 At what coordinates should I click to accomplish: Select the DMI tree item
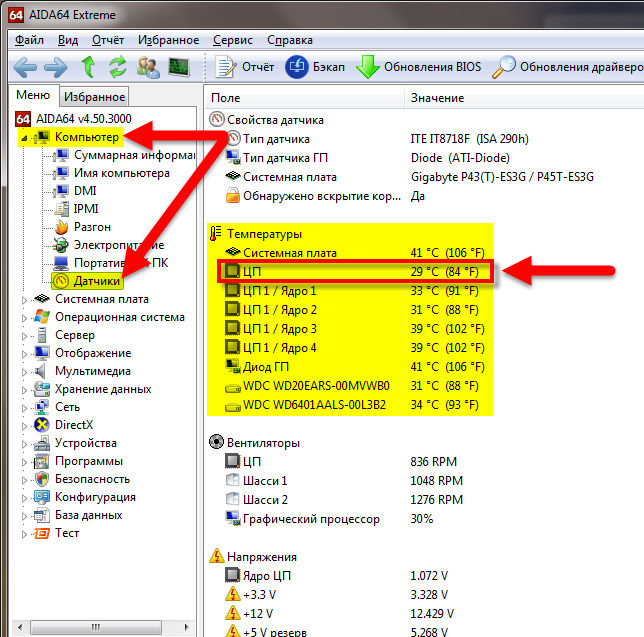pos(75,191)
